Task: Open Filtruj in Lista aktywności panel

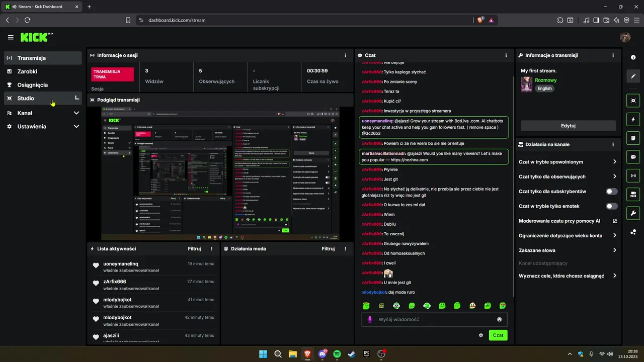Action: tap(194, 249)
